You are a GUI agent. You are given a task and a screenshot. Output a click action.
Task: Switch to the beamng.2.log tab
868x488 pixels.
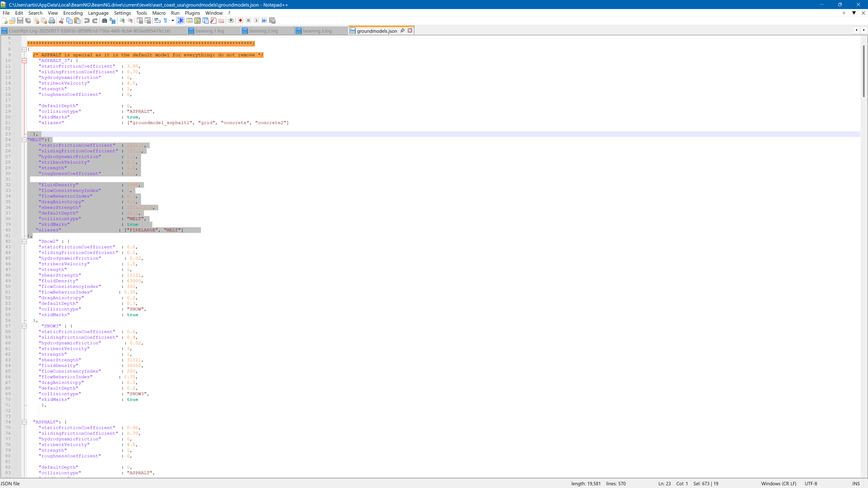pos(263,31)
